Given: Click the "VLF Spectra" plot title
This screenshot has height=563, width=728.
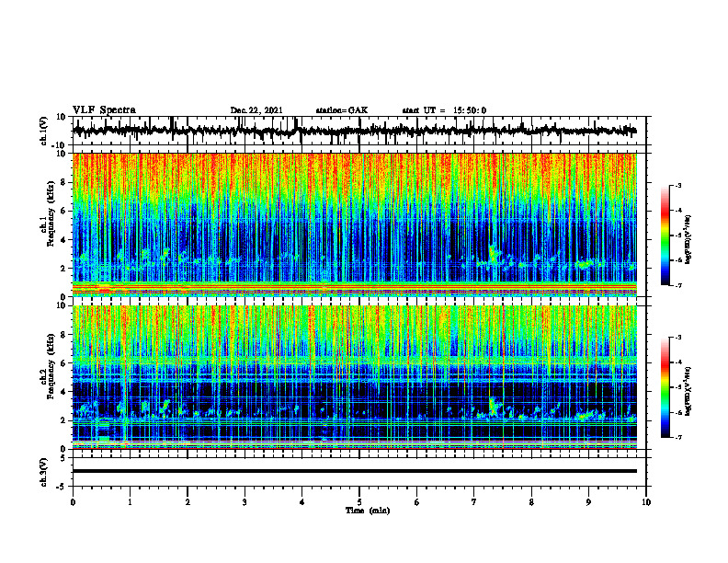Looking at the screenshot, I should tap(104, 110).
